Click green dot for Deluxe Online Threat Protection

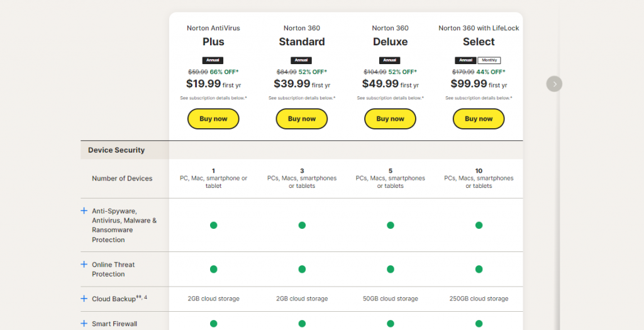coord(390,269)
